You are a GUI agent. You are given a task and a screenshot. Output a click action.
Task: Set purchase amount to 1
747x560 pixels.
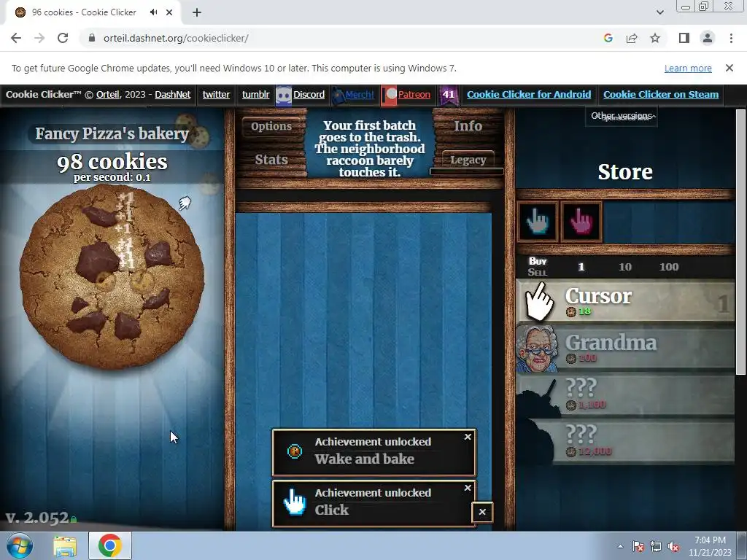[581, 267]
